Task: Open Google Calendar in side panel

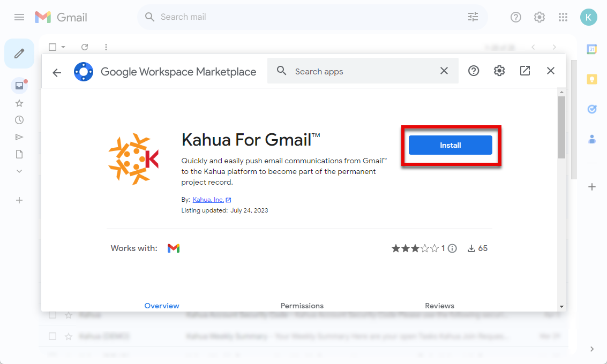Action: pos(592,49)
